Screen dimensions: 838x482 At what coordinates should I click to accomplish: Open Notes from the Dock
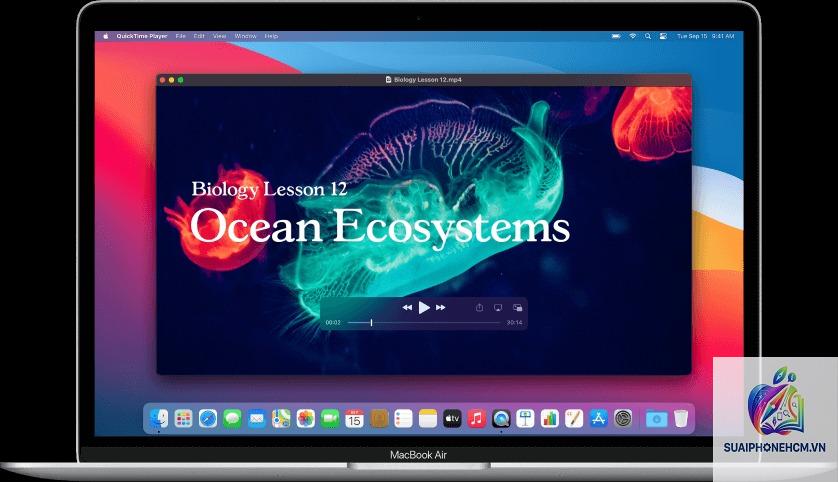click(428, 418)
